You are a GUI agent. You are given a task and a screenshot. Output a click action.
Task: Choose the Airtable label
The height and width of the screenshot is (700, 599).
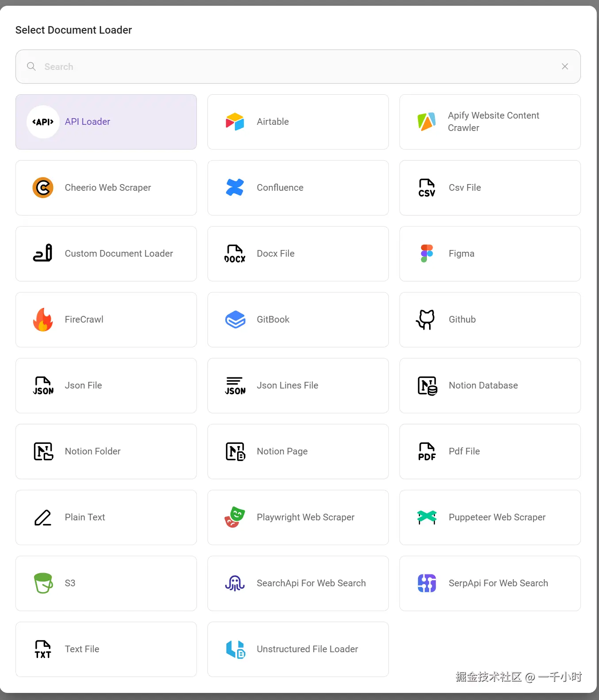coord(273,122)
